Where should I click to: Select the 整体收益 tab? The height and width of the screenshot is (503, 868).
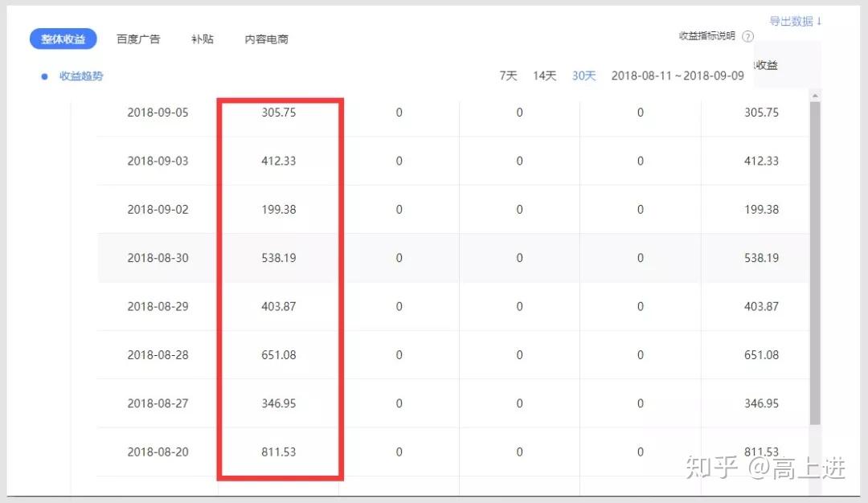coord(63,39)
